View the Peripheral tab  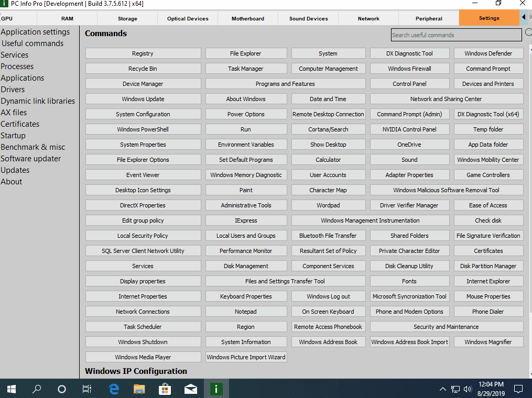point(429,18)
